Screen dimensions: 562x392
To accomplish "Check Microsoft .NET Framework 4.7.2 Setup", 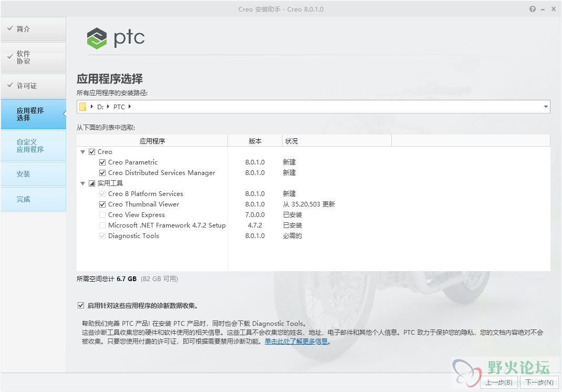I will [102, 225].
